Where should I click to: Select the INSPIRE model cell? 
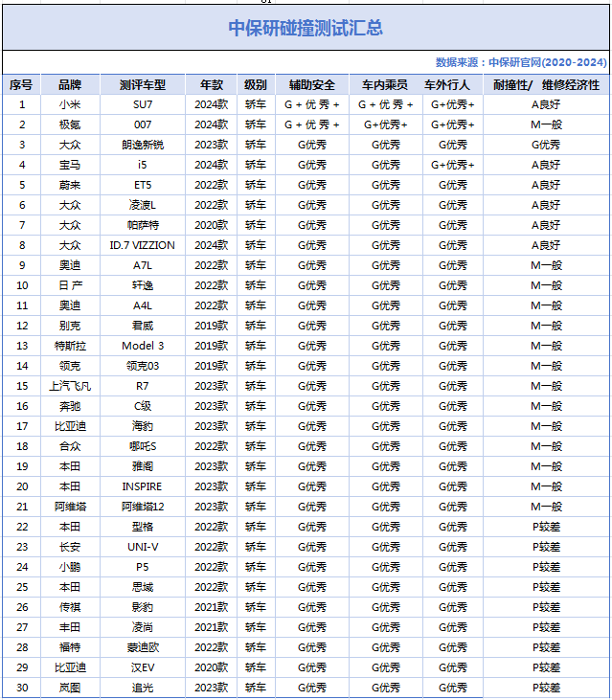(x=143, y=486)
